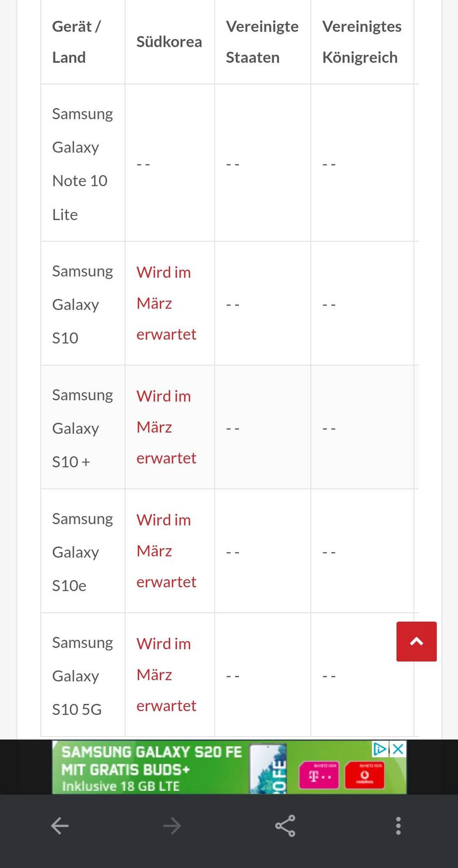Screen dimensions: 458x868
Task: Click the red scroll-to-top arrow button
Action: (x=416, y=641)
